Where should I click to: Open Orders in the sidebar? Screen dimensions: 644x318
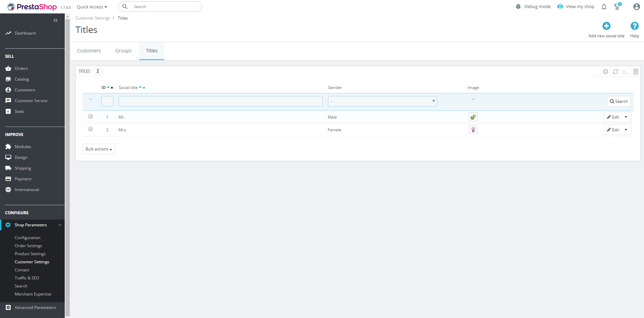(21, 69)
